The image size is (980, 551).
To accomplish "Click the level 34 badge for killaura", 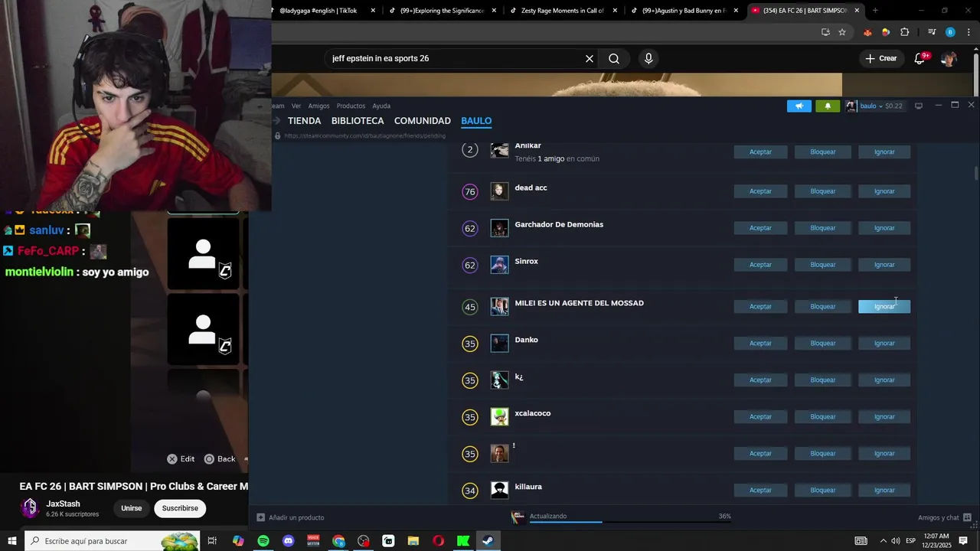I will 470,491.
